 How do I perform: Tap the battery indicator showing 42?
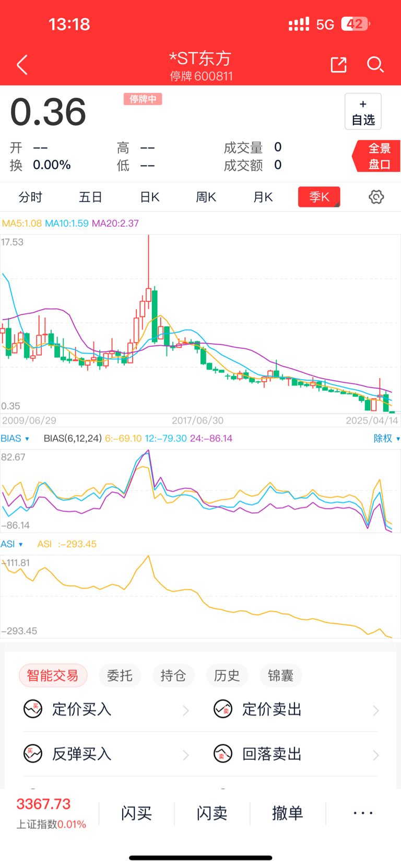click(x=356, y=24)
